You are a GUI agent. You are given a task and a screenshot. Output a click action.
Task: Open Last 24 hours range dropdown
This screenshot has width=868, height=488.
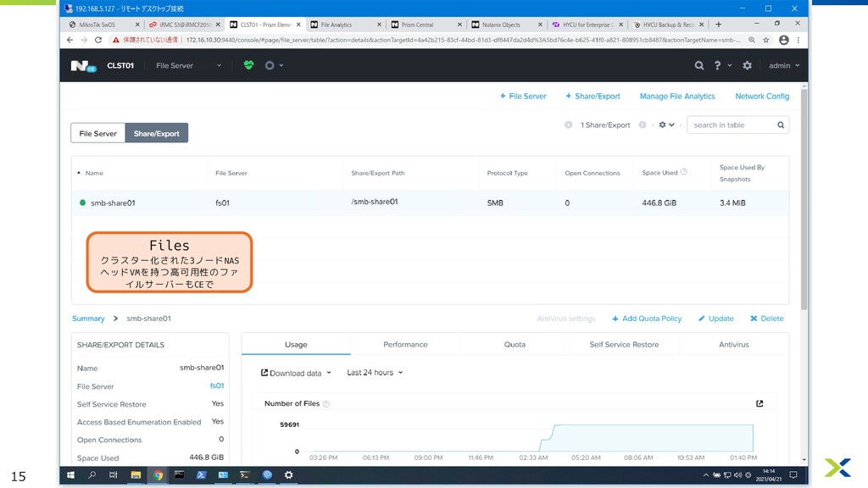pyautogui.click(x=375, y=373)
